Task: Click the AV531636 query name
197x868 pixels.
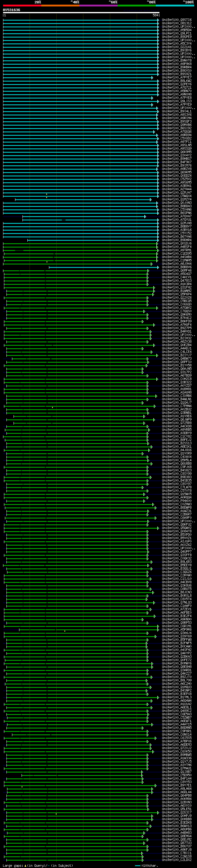Action: point(11,10)
